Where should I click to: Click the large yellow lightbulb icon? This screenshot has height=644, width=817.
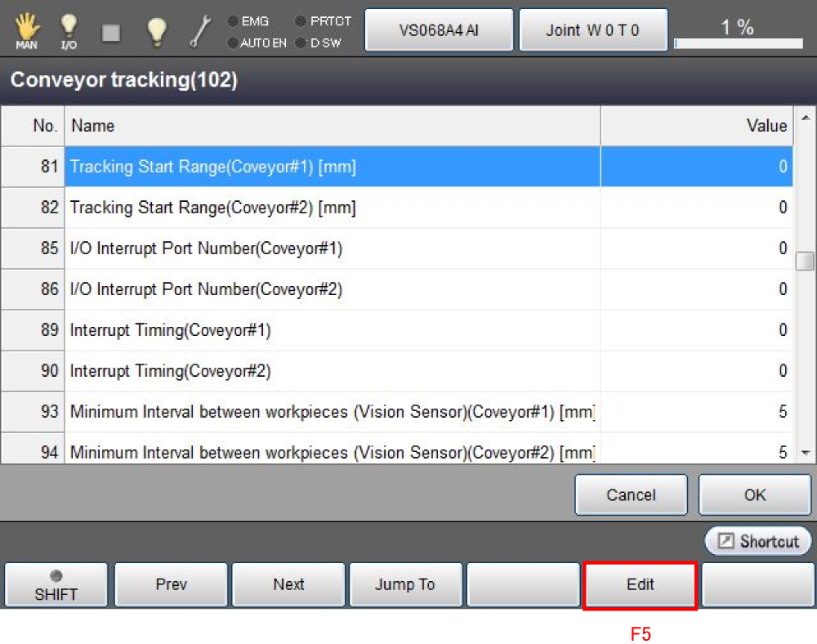(156, 30)
